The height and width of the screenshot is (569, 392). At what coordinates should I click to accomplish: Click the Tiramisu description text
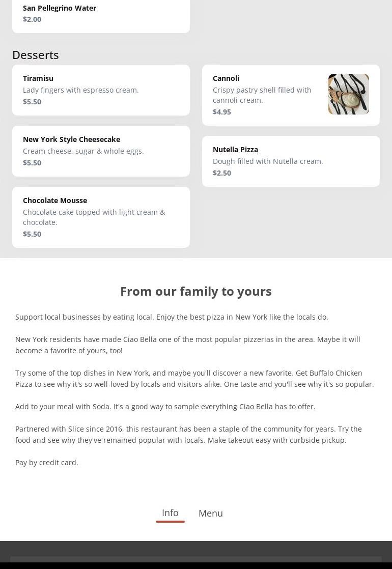click(x=81, y=90)
